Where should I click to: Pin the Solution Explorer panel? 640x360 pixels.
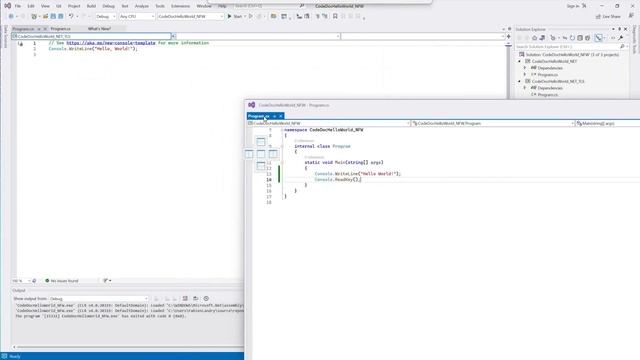click(619, 29)
